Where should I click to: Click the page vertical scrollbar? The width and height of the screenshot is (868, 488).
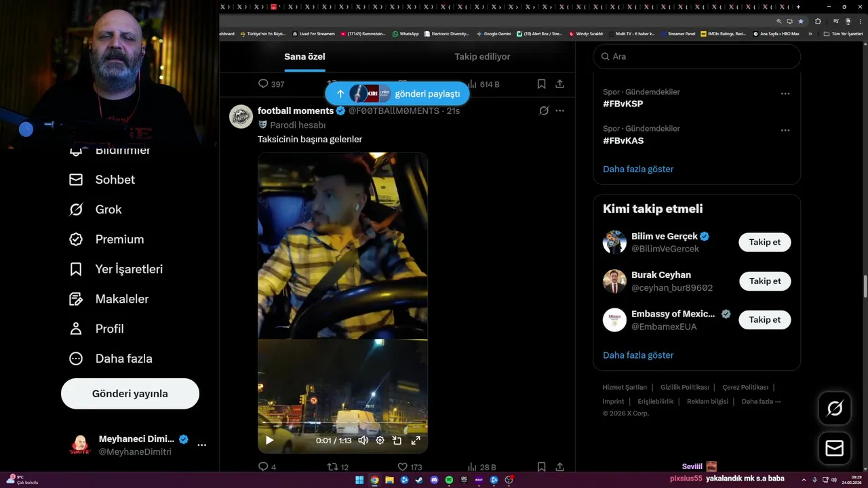tap(864, 287)
